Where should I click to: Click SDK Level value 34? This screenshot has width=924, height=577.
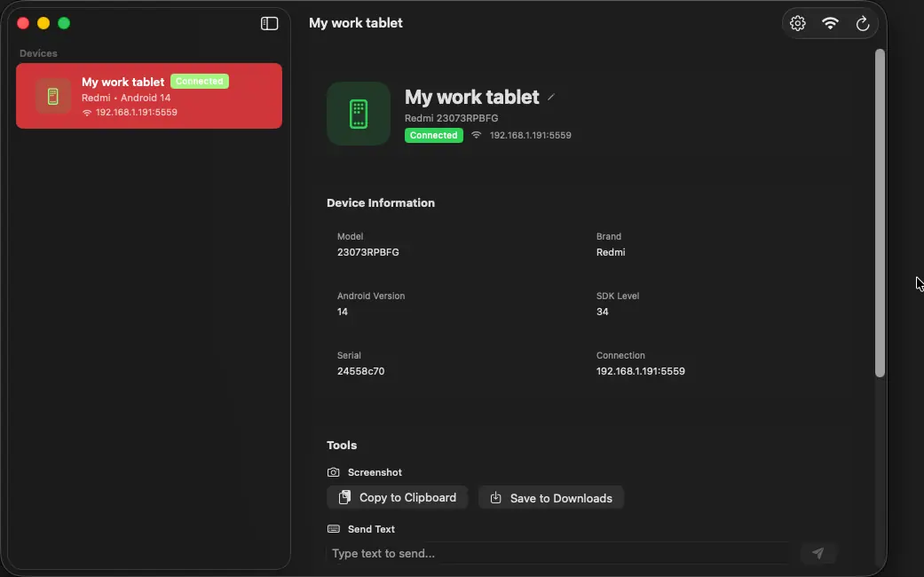tap(603, 312)
